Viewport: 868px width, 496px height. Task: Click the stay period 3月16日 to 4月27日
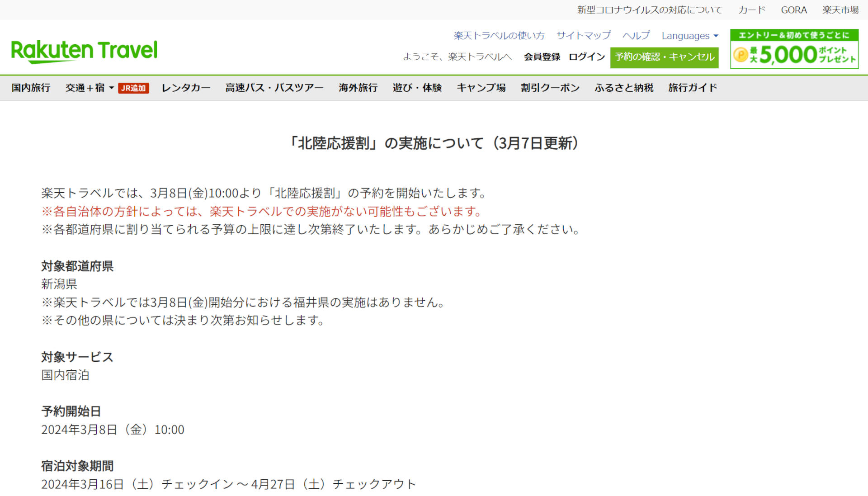229,484
